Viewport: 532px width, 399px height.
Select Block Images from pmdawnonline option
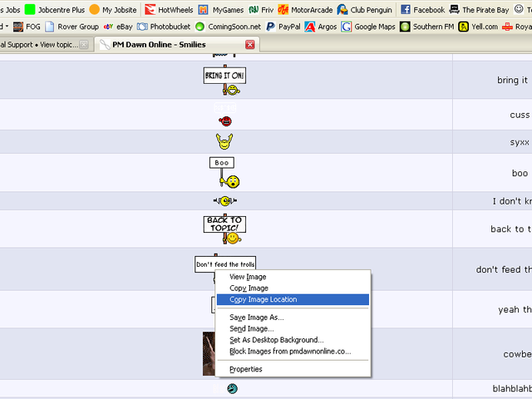point(290,352)
